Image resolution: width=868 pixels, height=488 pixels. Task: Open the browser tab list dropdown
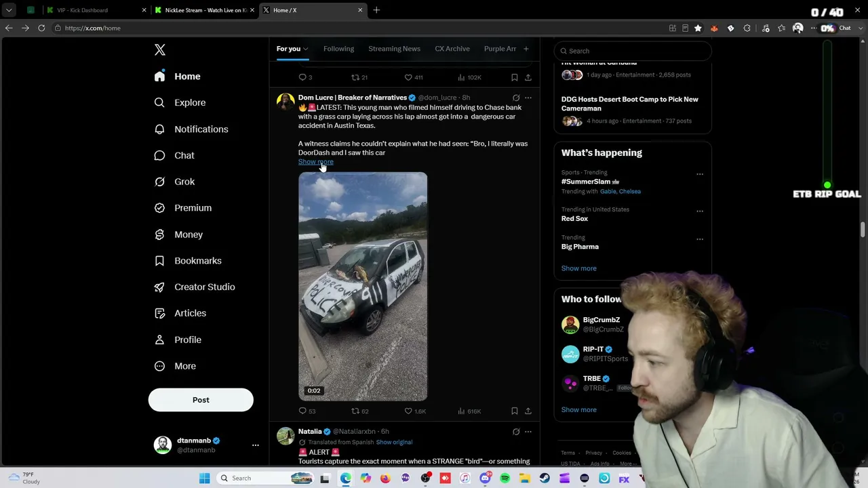coord(9,10)
